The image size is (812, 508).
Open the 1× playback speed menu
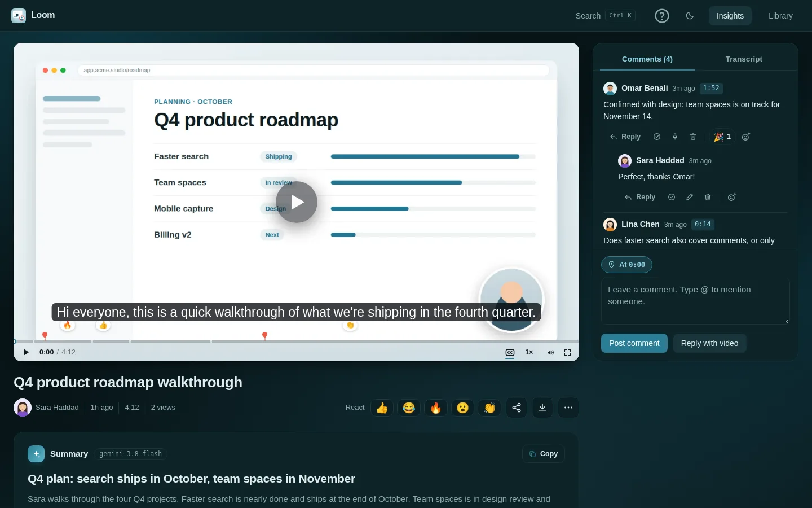pyautogui.click(x=529, y=352)
